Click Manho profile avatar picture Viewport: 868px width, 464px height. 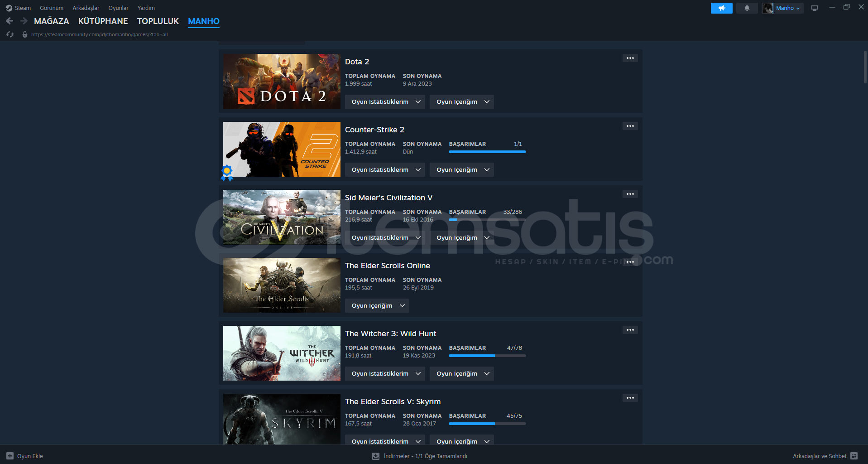click(767, 8)
